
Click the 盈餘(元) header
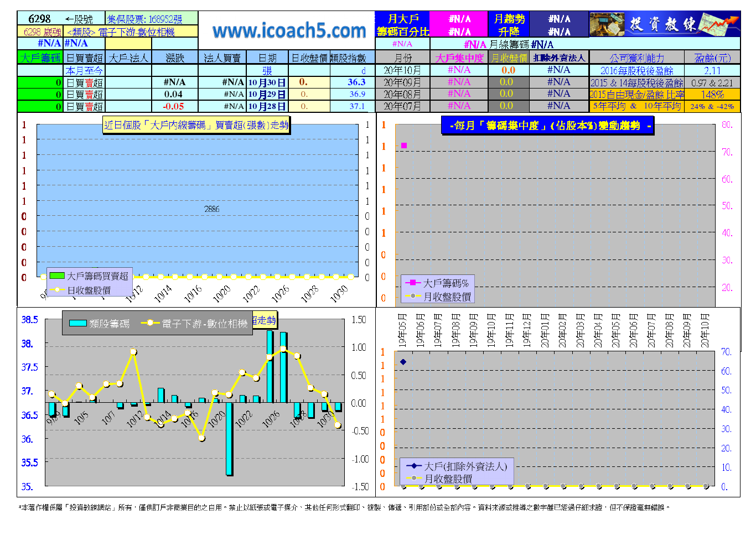tap(712, 58)
